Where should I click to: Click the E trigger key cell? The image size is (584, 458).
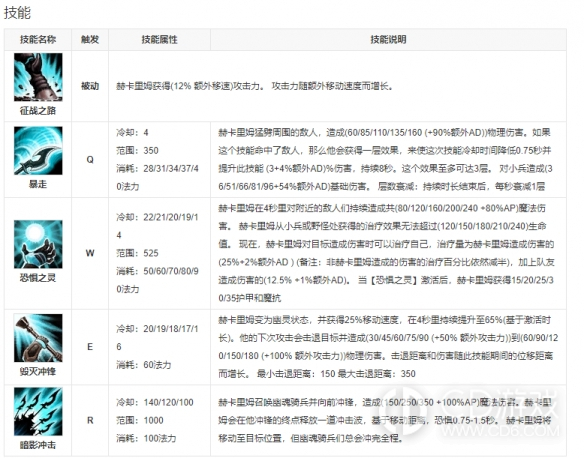pos(90,347)
